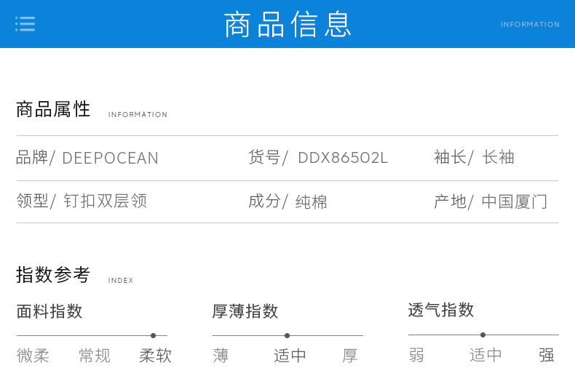Click the 产地 中国厦门 attribute

pyautogui.click(x=491, y=201)
